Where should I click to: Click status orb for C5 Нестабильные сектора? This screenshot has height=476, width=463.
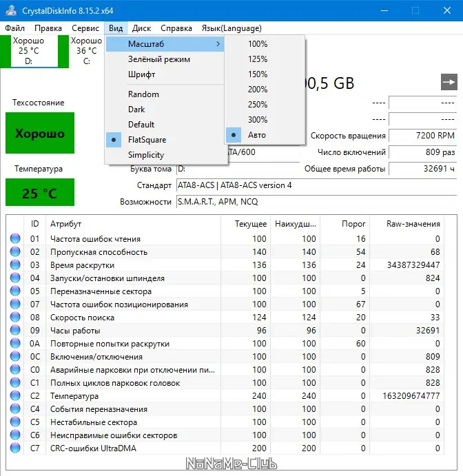[15, 422]
